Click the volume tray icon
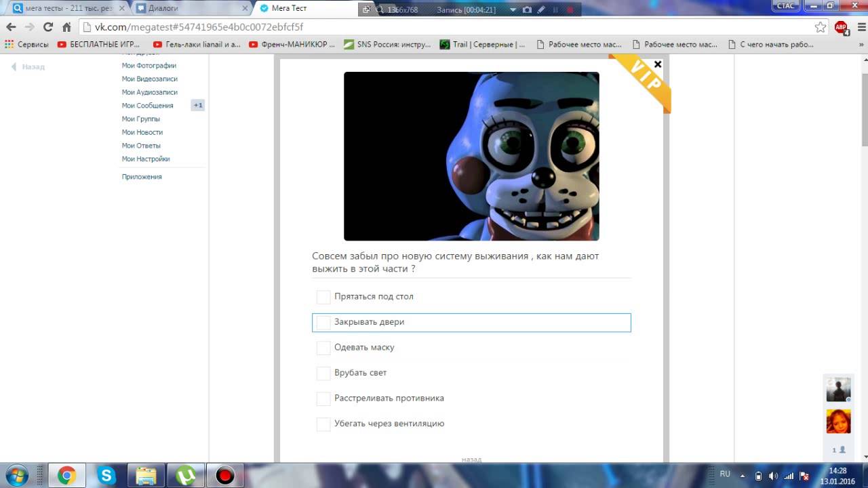 point(773,475)
